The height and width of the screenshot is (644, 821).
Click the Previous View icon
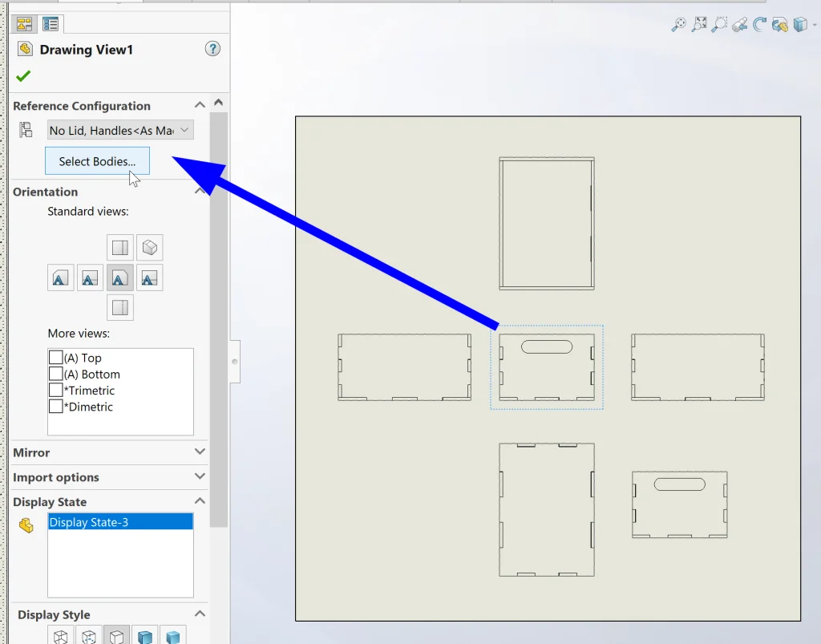click(740, 25)
